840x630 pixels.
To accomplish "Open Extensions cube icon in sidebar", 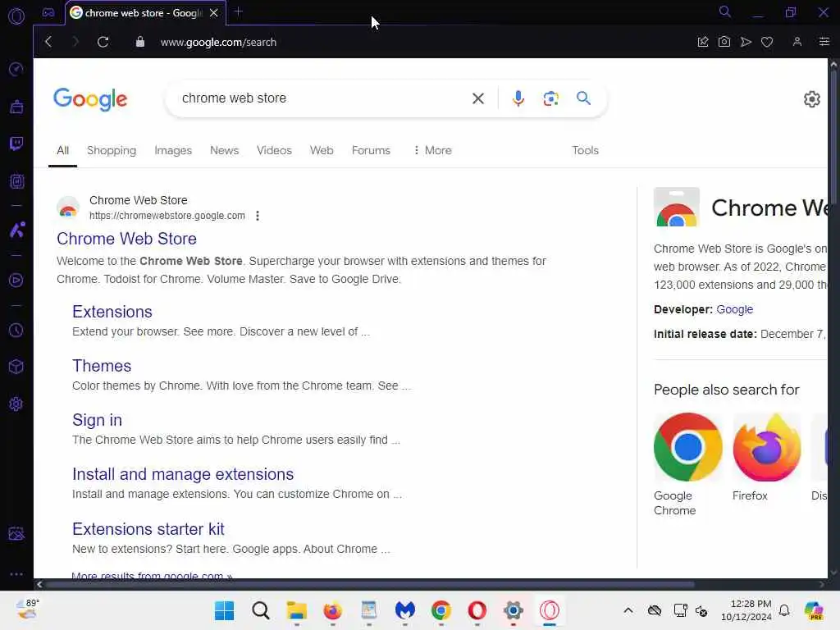I will point(16,367).
